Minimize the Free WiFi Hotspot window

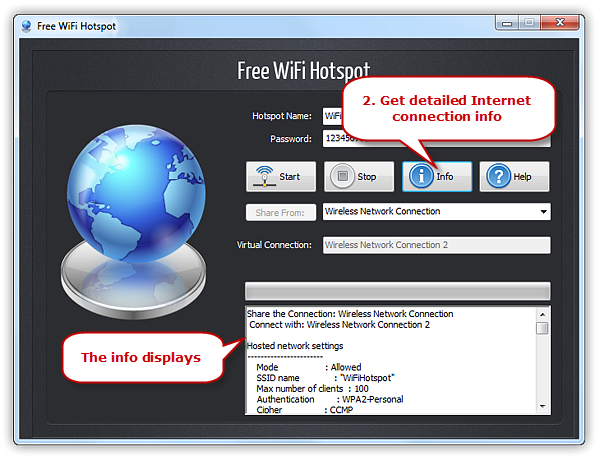pyautogui.click(x=507, y=23)
